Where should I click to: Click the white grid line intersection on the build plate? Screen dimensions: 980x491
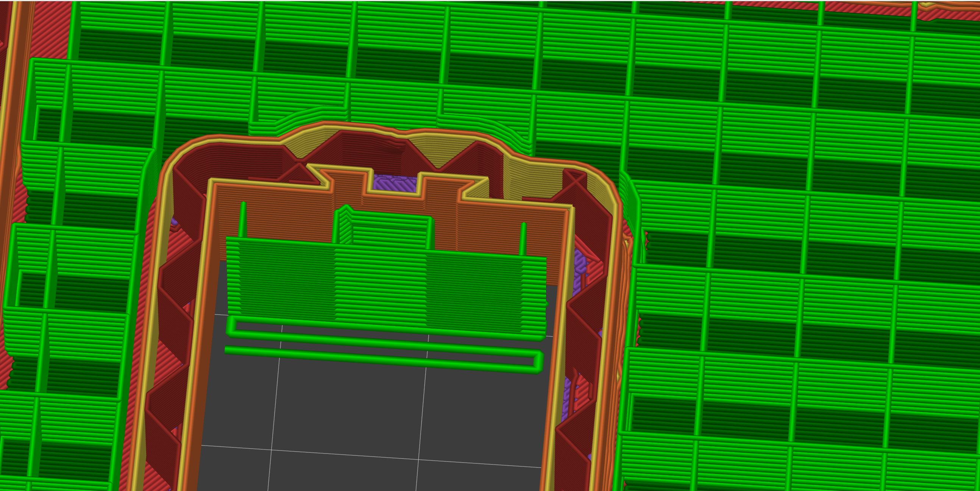[x=272, y=449]
